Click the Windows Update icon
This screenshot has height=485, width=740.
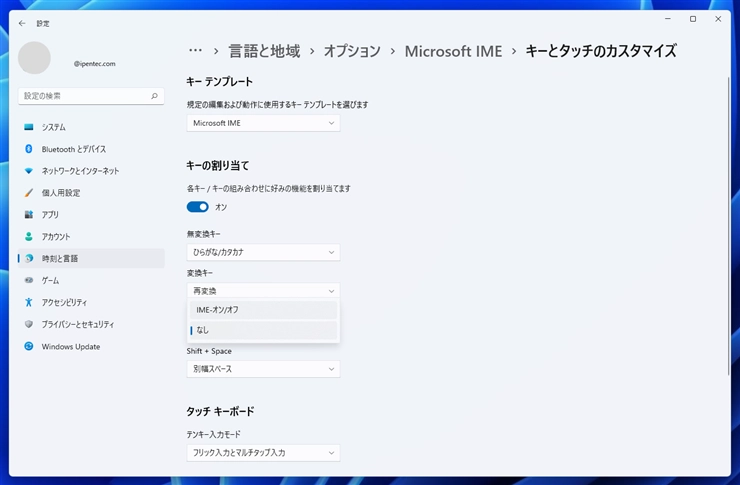coord(29,346)
